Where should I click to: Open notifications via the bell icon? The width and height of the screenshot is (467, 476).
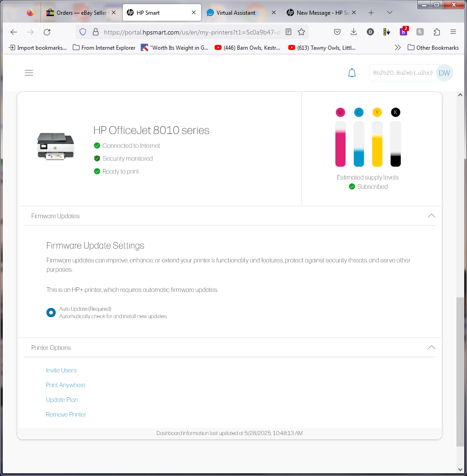pos(352,72)
